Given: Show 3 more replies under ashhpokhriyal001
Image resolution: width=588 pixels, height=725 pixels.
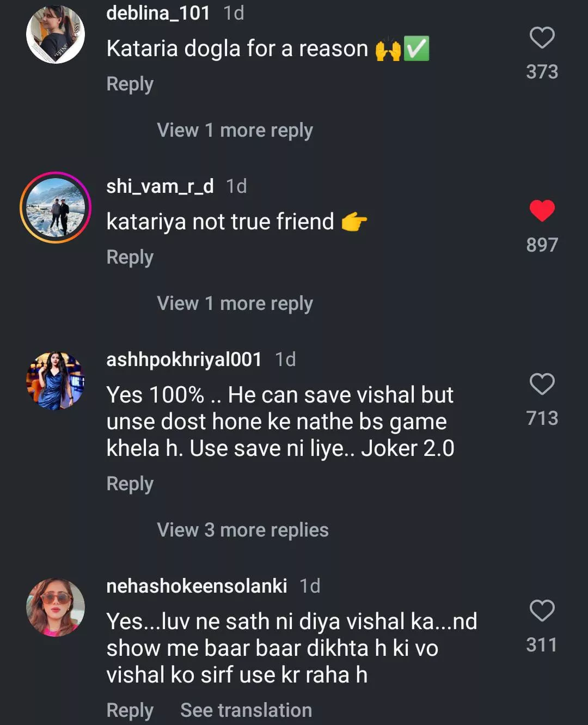Looking at the screenshot, I should pos(242,530).
